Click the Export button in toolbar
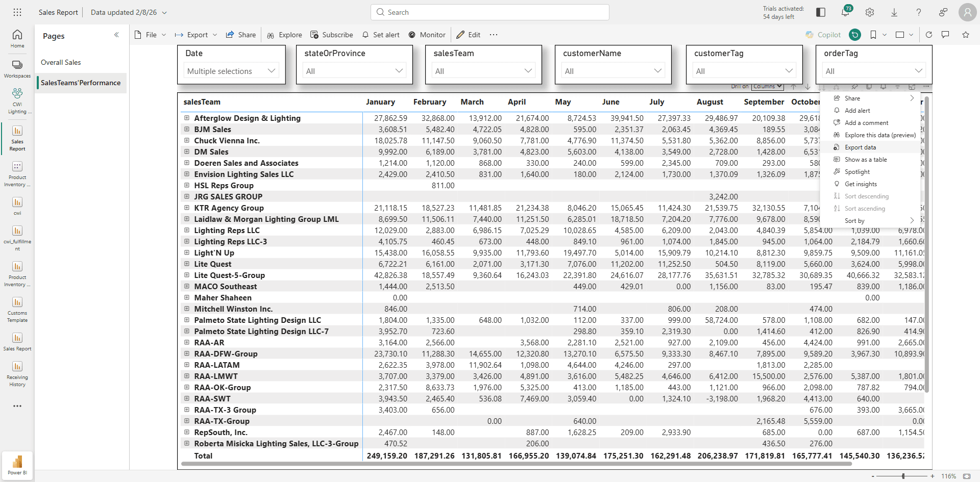Image resolution: width=980 pixels, height=482 pixels. (196, 35)
